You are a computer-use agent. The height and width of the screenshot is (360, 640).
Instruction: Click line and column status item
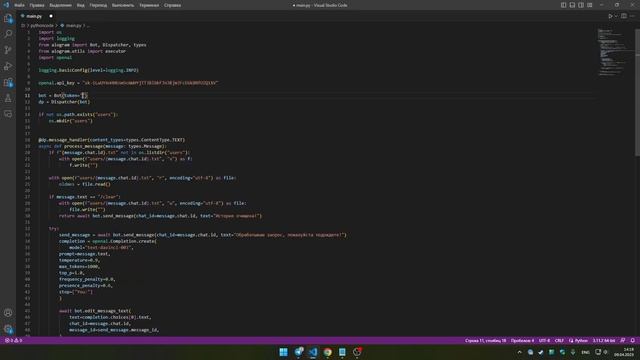485,340
